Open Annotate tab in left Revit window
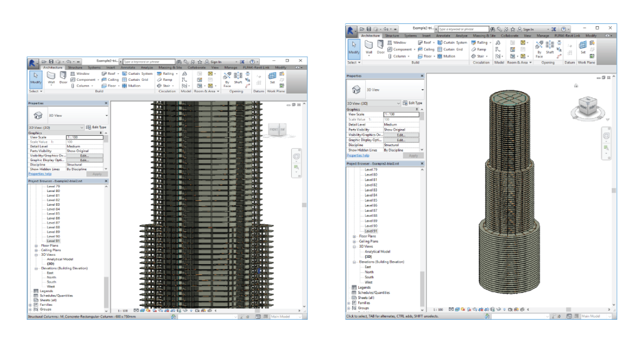 pos(127,67)
